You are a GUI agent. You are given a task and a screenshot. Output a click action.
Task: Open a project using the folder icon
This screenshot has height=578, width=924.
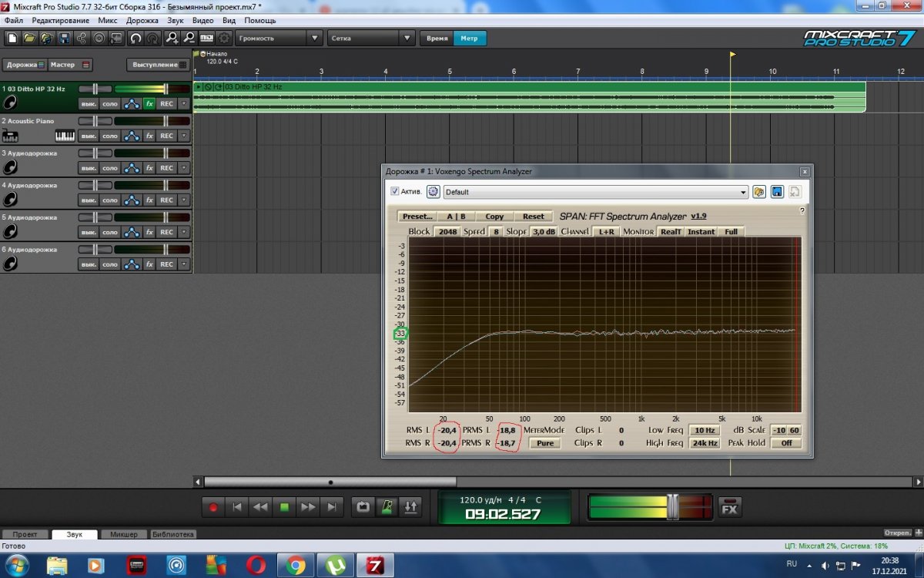click(x=29, y=38)
